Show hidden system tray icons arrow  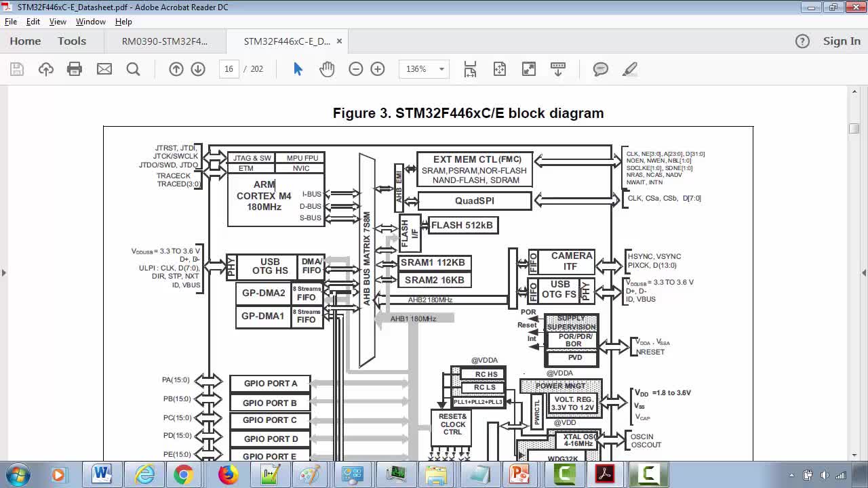(791, 475)
